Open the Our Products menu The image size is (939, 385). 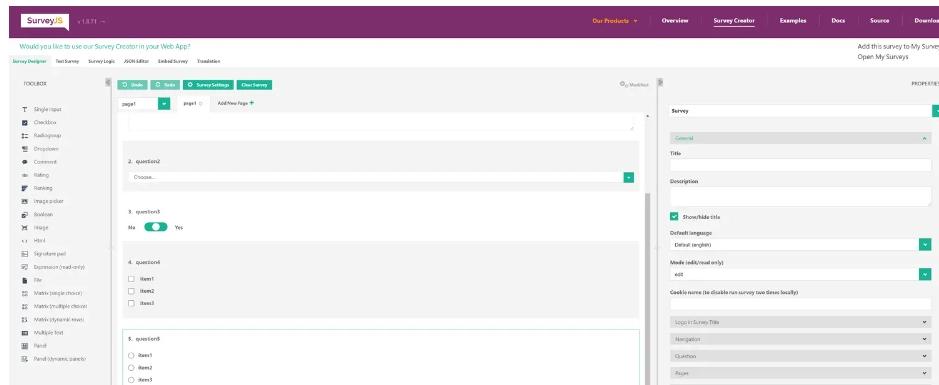click(x=615, y=21)
